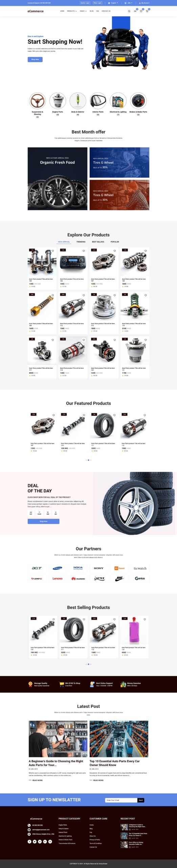Click the Shop Now hero button
The height and width of the screenshot is (868, 177).
pyautogui.click(x=35, y=59)
